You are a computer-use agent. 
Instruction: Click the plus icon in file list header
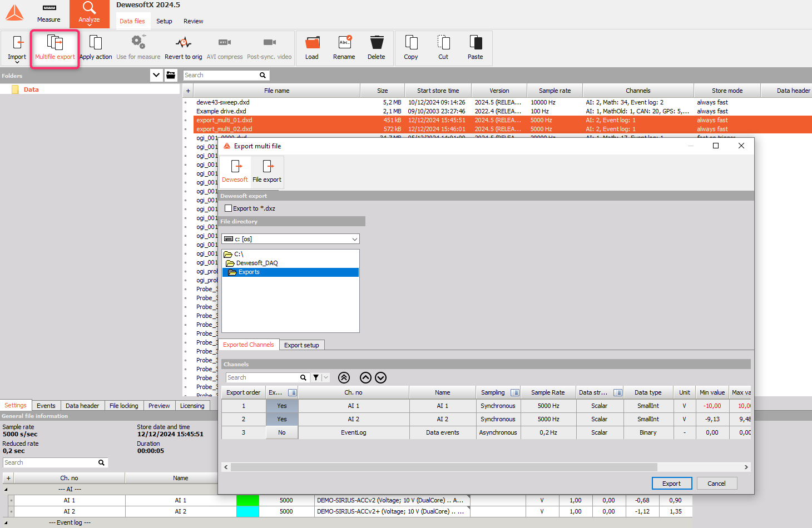point(188,91)
